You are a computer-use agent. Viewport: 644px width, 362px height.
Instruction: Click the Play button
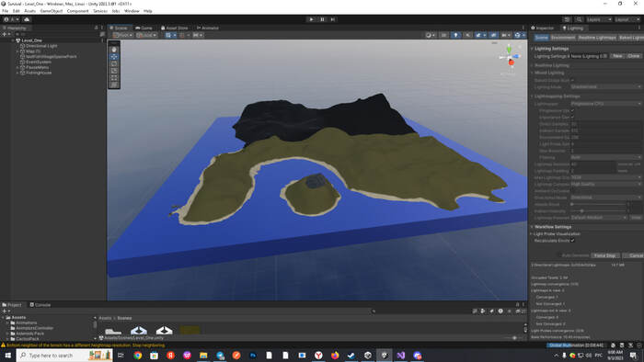pyautogui.click(x=311, y=19)
